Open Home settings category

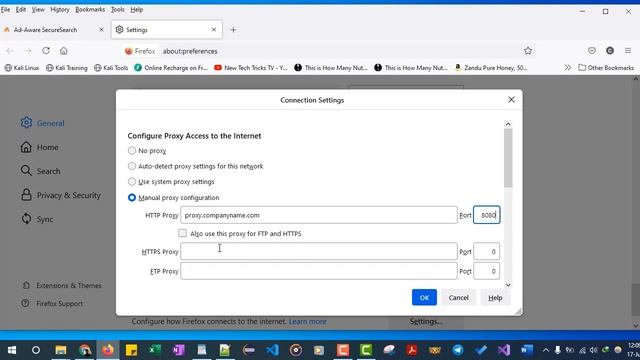pyautogui.click(x=40, y=147)
